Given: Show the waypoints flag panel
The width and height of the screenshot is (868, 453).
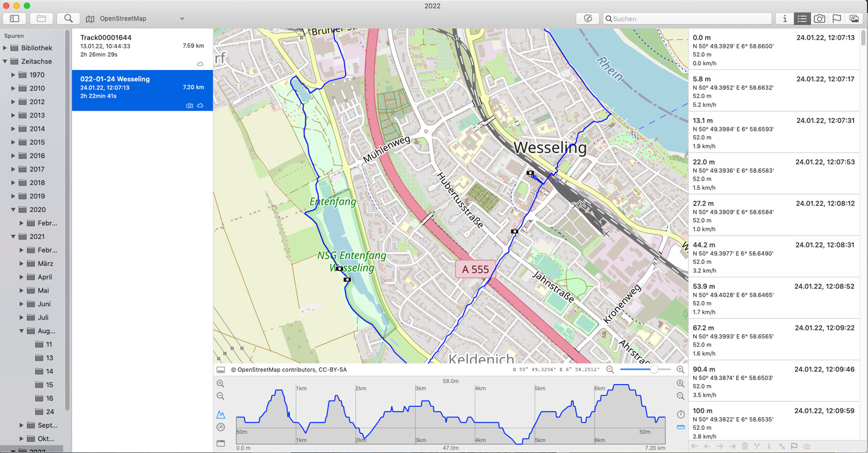Looking at the screenshot, I should [x=837, y=18].
